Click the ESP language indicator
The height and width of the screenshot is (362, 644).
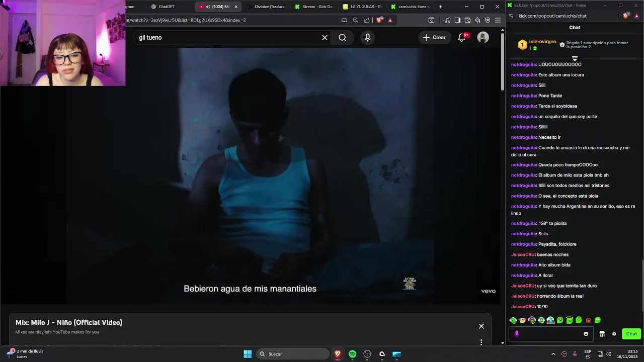tap(588, 354)
